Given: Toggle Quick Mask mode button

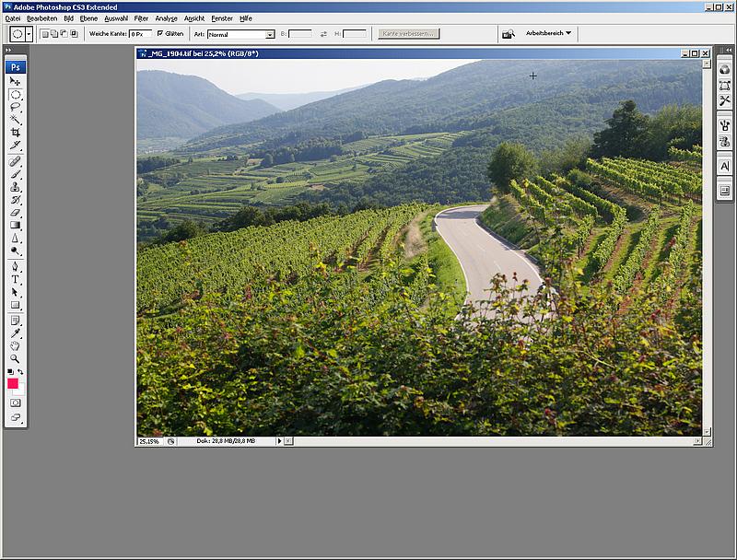Looking at the screenshot, I should point(16,402).
